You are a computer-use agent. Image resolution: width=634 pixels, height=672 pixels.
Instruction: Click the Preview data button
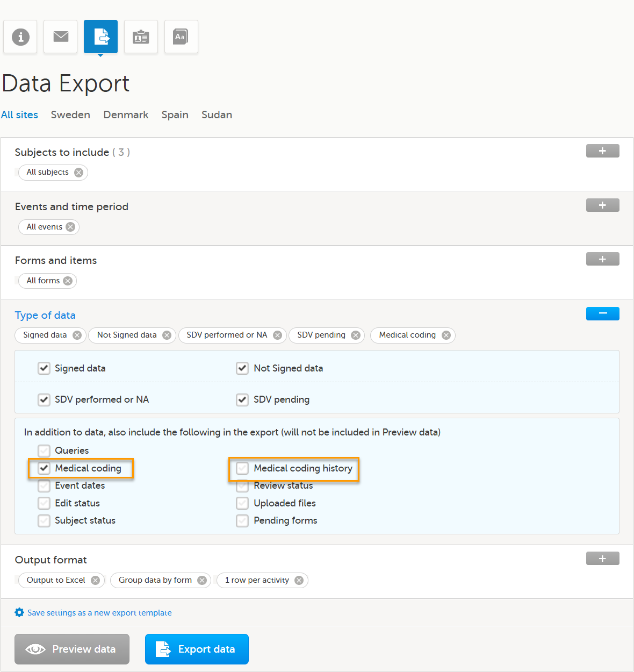[72, 649]
